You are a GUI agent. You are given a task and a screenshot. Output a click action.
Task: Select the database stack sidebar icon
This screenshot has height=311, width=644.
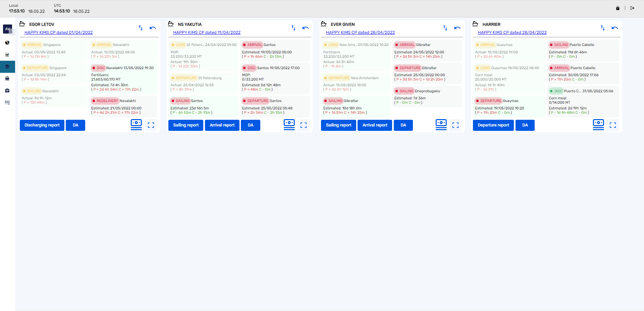click(x=7, y=67)
